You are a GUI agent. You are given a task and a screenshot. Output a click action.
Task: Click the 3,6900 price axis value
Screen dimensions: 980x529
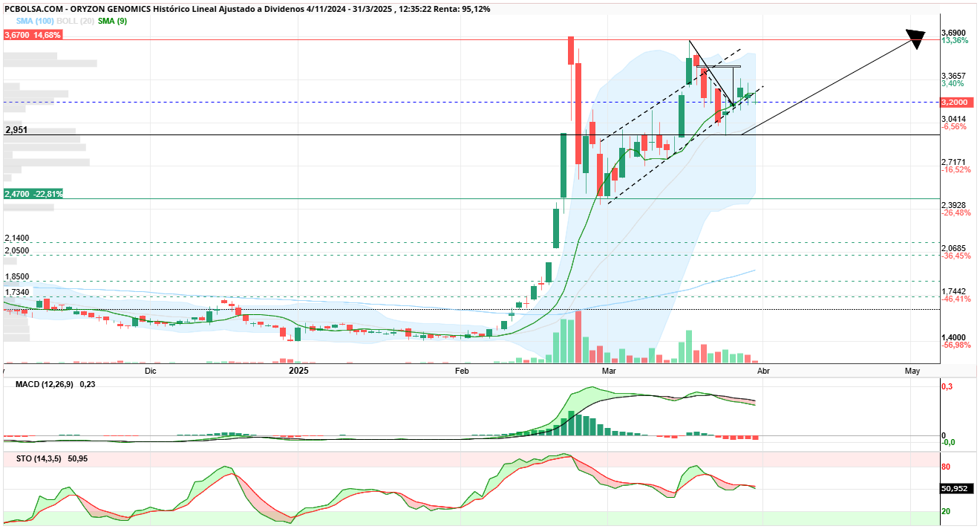(955, 33)
